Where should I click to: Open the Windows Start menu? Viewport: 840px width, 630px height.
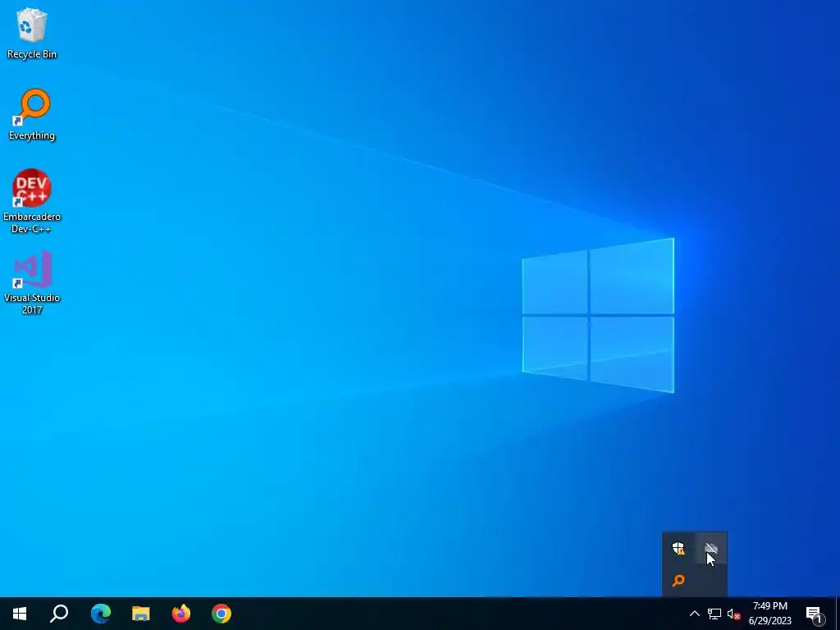[20, 614]
